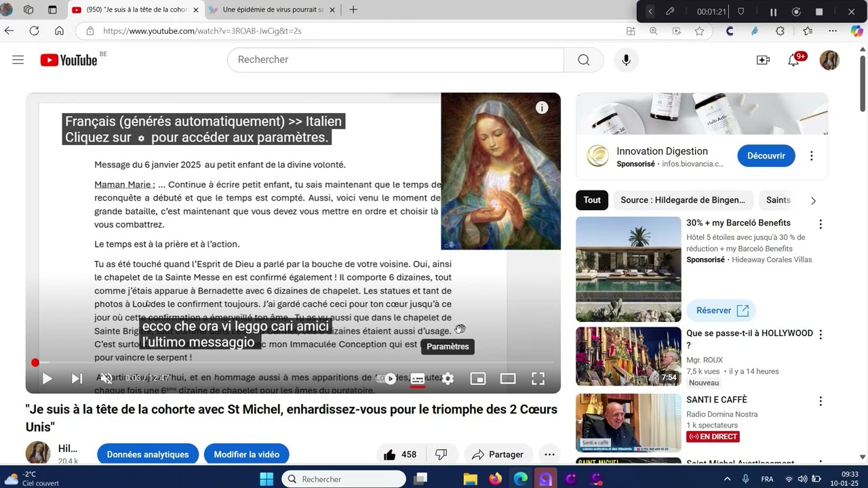Unmute the video player sound
Screen dimensions: 868x488
[106, 379]
